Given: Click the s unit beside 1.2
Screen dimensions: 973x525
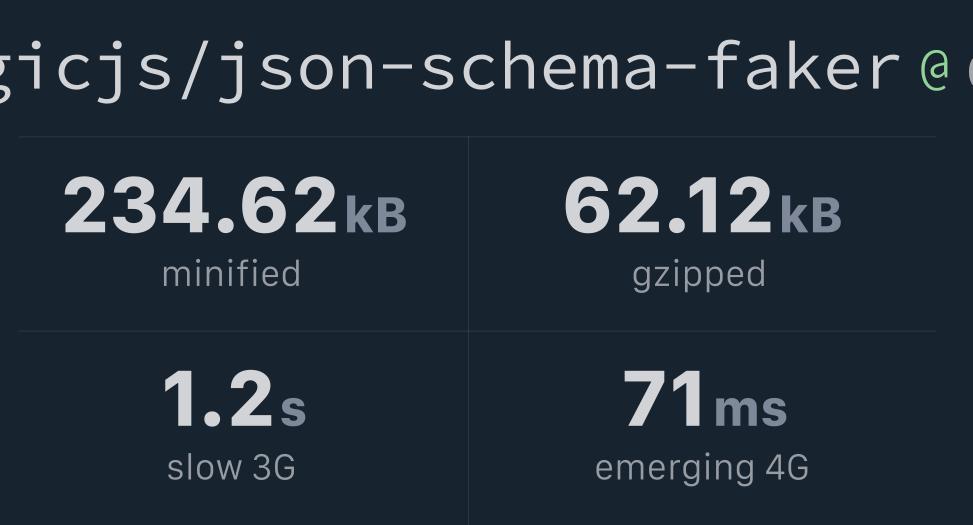Looking at the screenshot, I should point(293,409).
